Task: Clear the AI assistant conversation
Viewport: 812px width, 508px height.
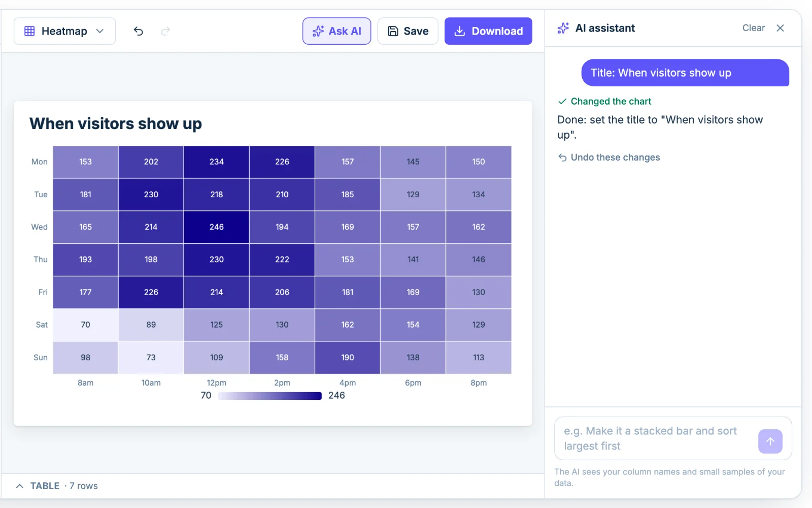Action: 753,28
